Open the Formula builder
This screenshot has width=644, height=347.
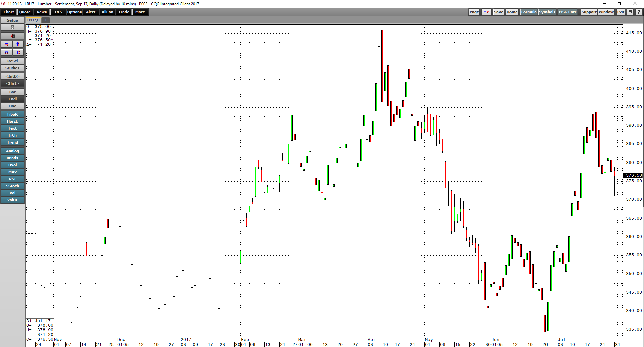529,12
